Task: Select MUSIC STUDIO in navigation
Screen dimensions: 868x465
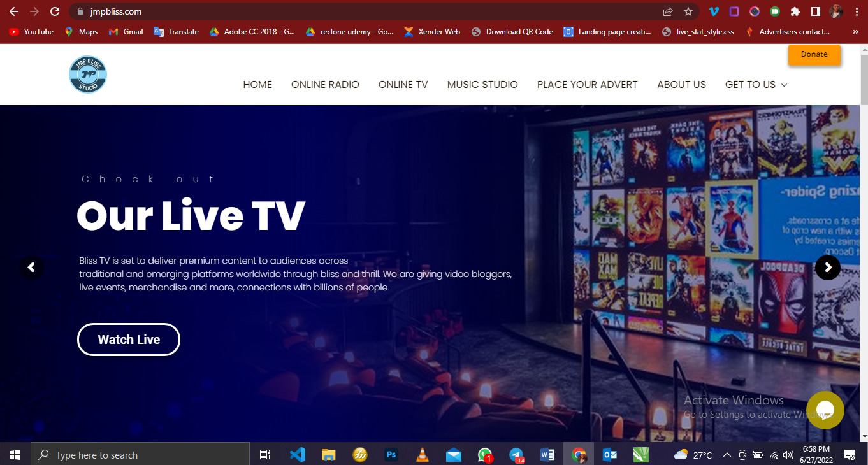Action: click(482, 84)
